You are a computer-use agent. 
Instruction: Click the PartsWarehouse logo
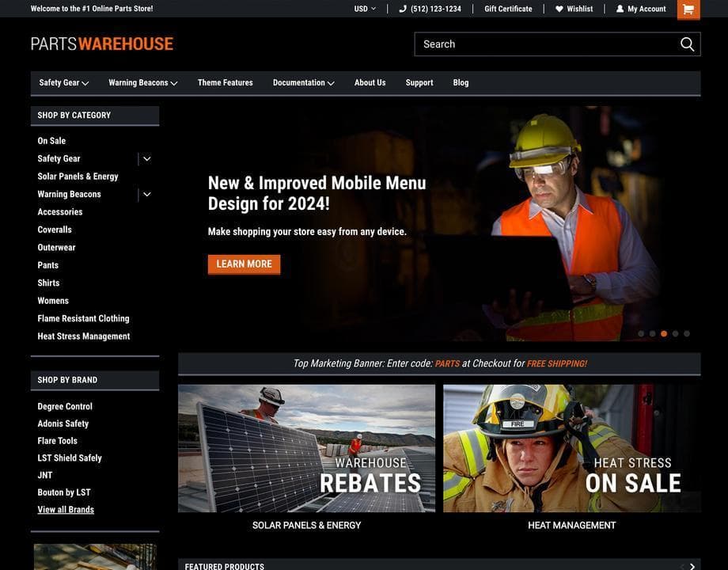[x=101, y=44]
